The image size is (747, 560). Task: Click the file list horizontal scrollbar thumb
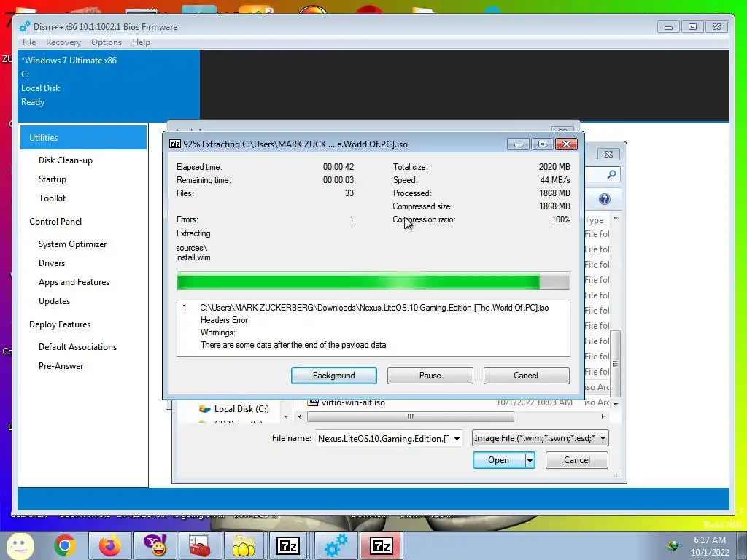(x=411, y=416)
